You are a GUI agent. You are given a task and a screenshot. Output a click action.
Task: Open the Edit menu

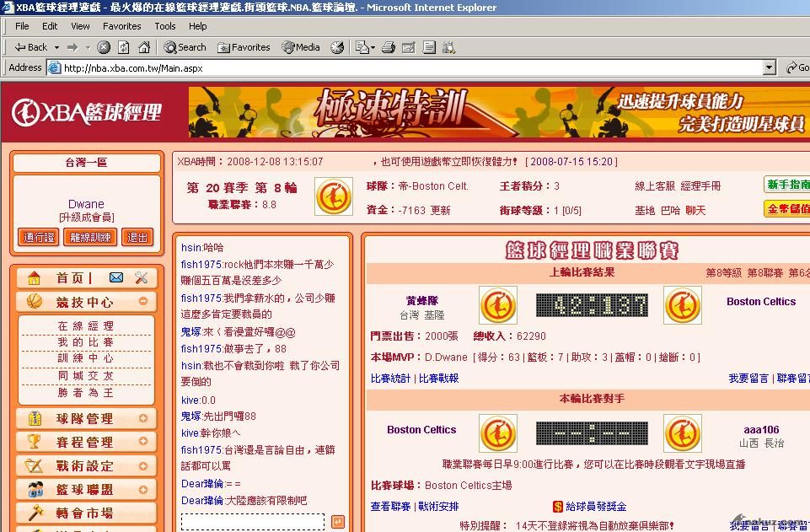pos(50,26)
